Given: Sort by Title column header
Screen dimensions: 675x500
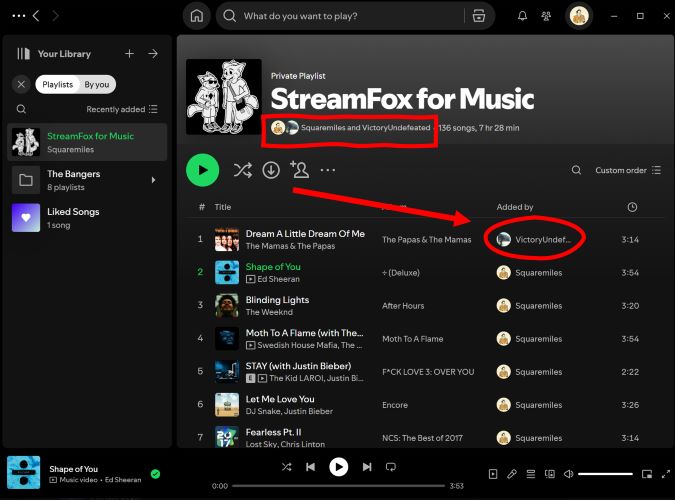Looking at the screenshot, I should pos(223,207).
